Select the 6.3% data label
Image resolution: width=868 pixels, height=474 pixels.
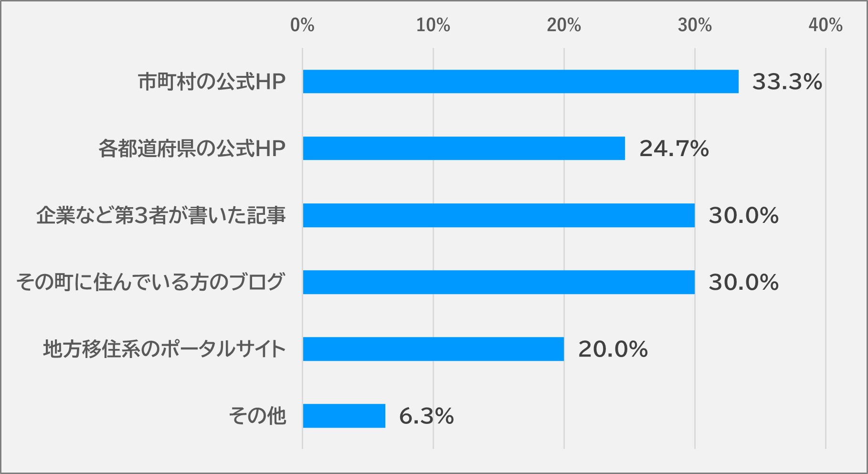[426, 416]
